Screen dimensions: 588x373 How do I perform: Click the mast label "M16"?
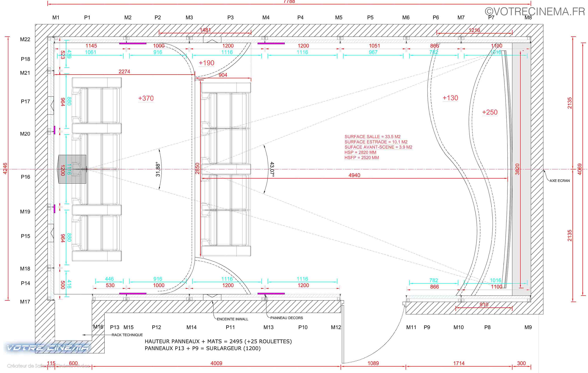pos(98,327)
